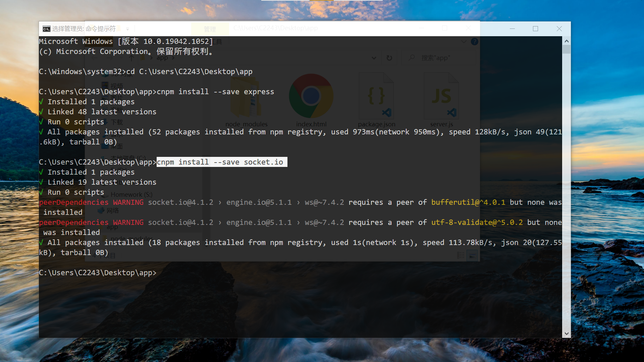Viewport: 644px width, 362px height.
Task: Click the Explorer refresh button
Action: click(389, 58)
